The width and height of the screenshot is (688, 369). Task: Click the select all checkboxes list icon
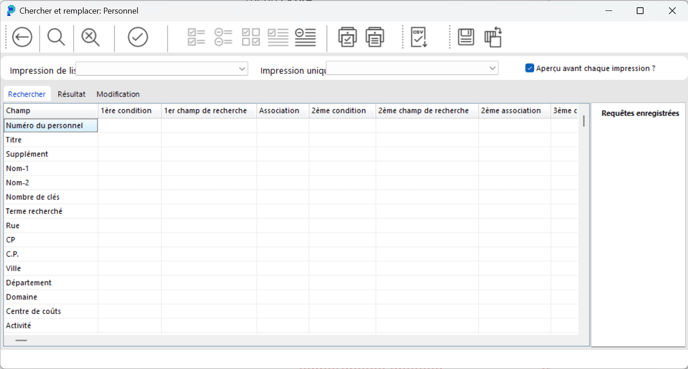196,37
